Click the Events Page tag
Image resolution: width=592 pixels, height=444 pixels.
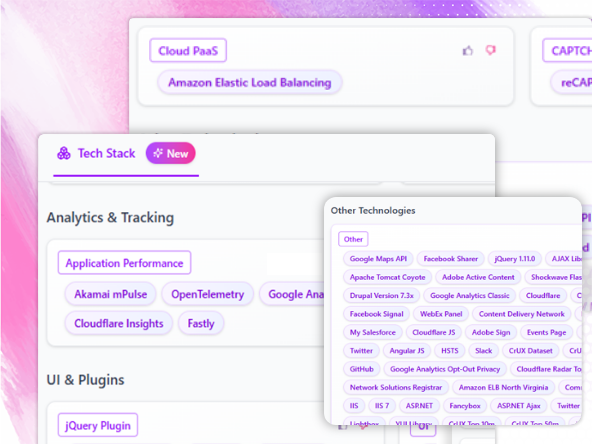coord(546,333)
